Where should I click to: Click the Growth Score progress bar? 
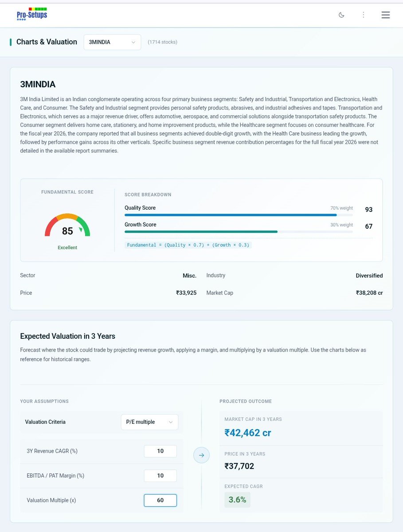click(x=239, y=232)
